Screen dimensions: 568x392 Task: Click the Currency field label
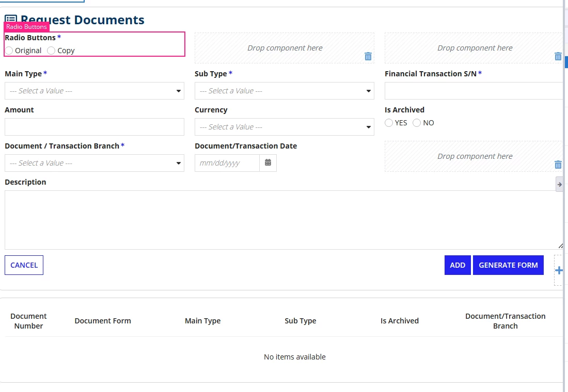[211, 110]
